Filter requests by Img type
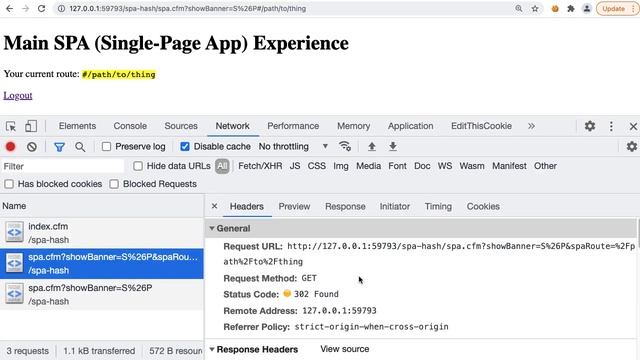The height and width of the screenshot is (360, 640). (341, 166)
